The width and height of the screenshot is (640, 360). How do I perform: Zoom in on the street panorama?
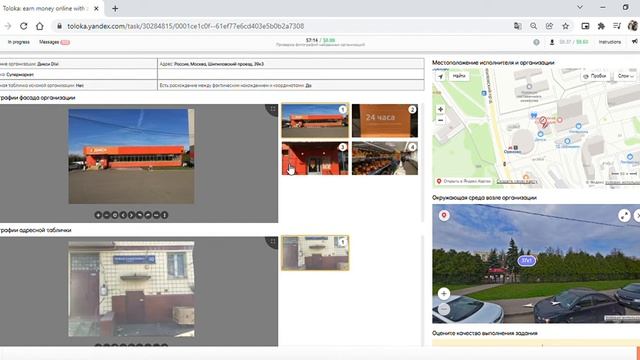(444, 293)
